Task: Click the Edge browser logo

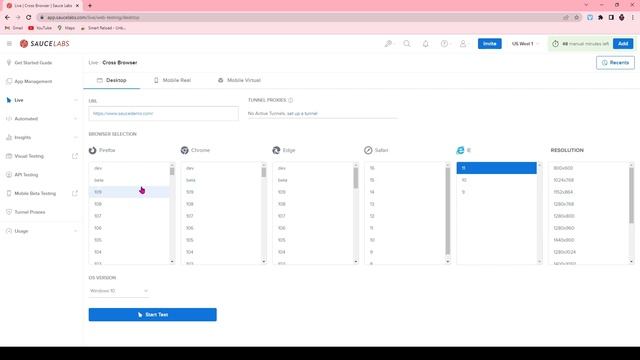Action: click(276, 150)
